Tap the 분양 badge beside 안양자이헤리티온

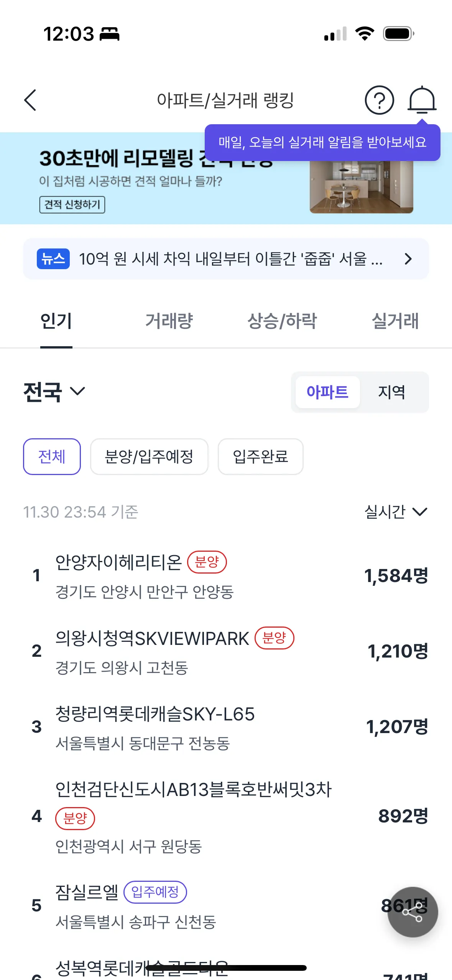(207, 562)
